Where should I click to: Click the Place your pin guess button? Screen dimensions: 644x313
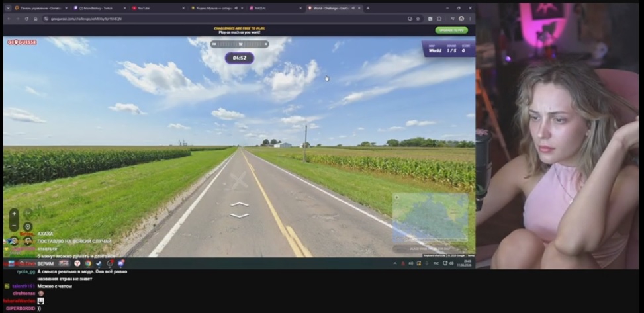(430, 249)
